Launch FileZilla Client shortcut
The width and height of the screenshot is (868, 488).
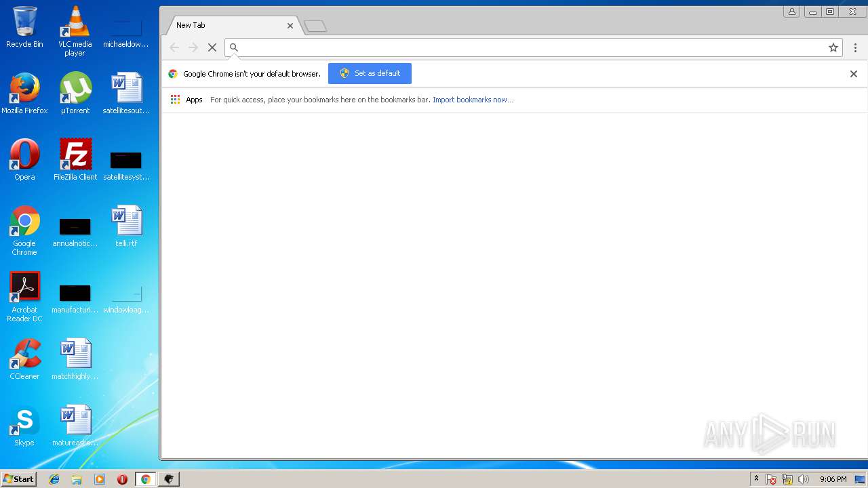75,160
